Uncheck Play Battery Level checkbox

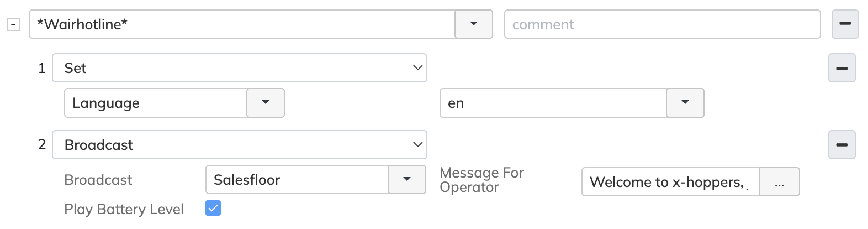pyautogui.click(x=213, y=209)
